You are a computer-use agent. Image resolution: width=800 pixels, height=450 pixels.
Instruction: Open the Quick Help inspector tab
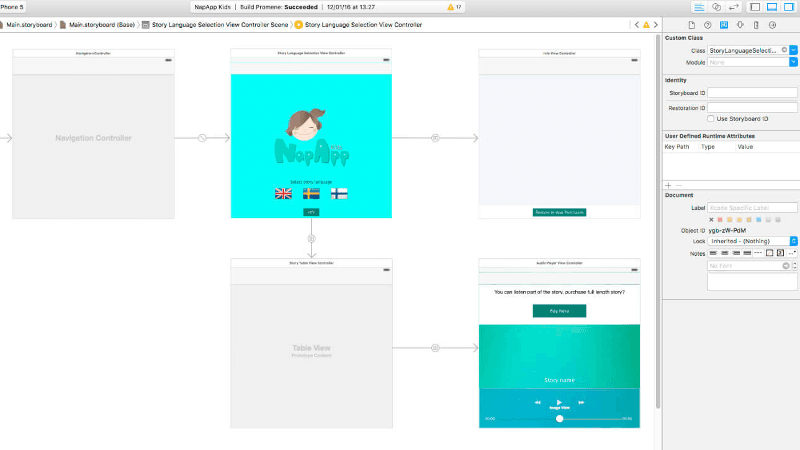tap(708, 25)
